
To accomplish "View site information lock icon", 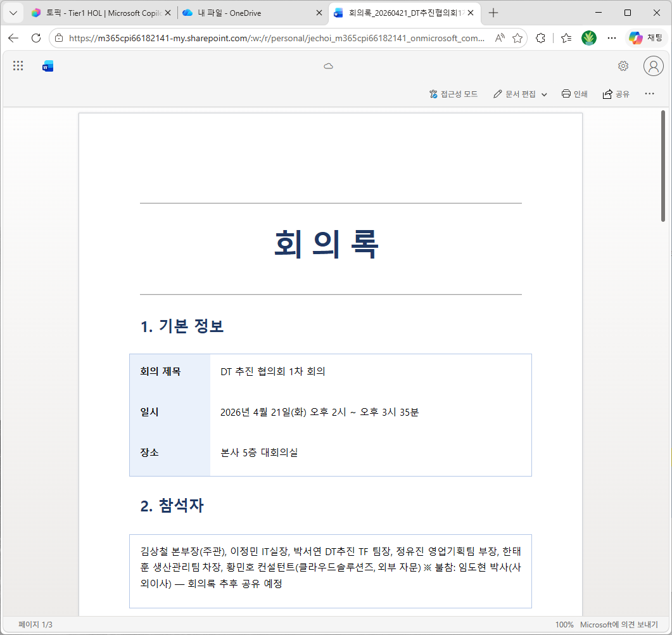I will pos(59,38).
